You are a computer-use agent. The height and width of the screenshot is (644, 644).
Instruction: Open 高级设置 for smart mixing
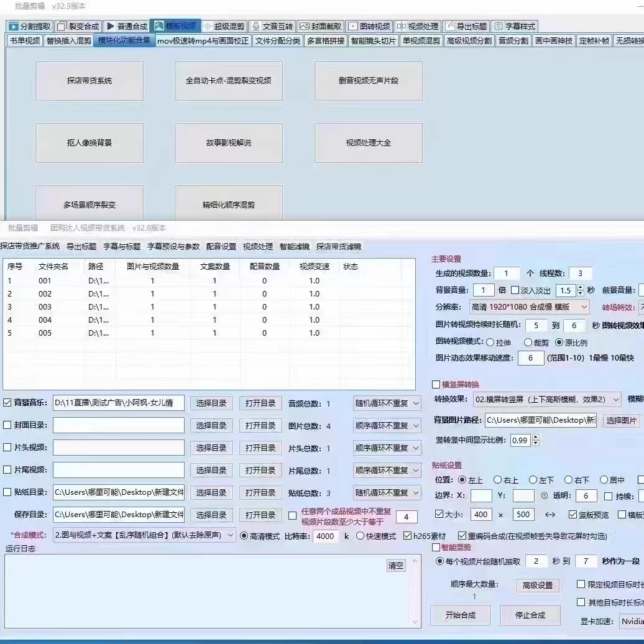point(537,586)
